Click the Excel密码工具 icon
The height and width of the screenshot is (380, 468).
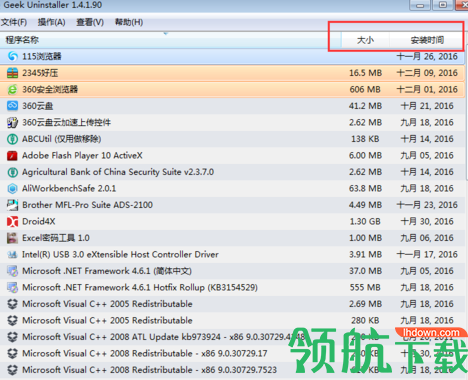pos(12,238)
